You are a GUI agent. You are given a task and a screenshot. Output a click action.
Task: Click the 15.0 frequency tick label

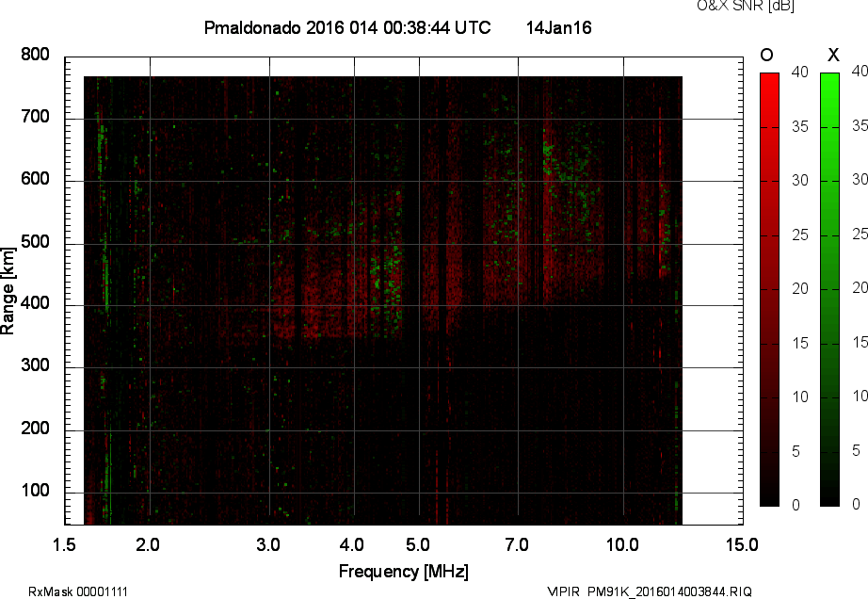pyautogui.click(x=742, y=545)
